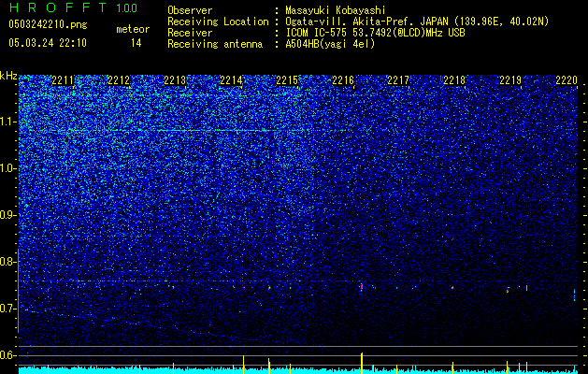Click the 0.9 frequency axis label
The height and width of the screenshot is (374, 588).
click(x=8, y=215)
